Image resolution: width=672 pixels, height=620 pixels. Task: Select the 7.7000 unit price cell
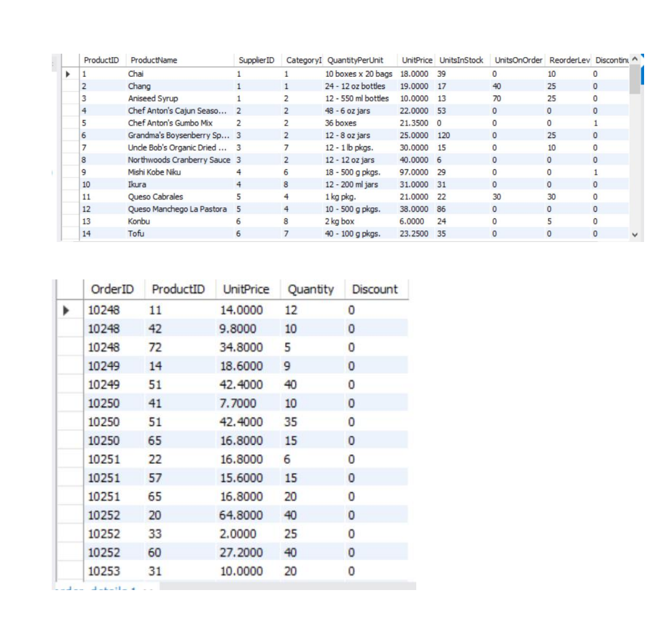pyautogui.click(x=238, y=404)
